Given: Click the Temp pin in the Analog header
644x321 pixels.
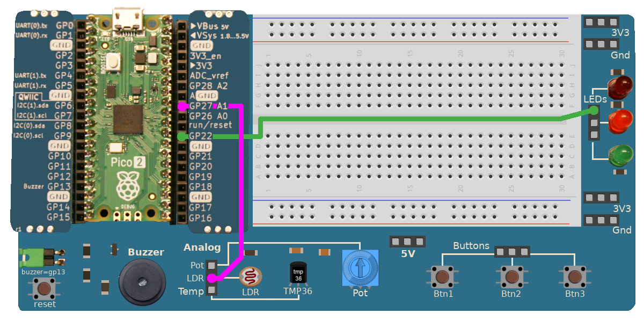Looking at the screenshot, I should coord(212,290).
